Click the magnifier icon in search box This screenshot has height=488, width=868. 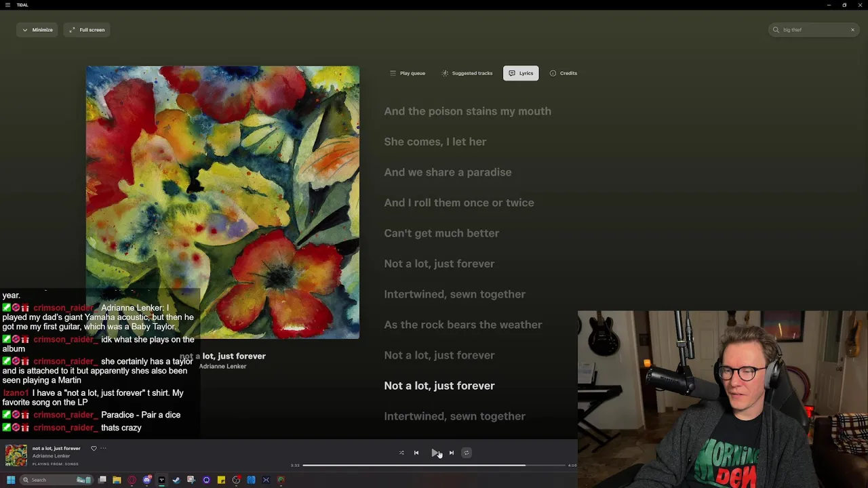click(x=776, y=30)
